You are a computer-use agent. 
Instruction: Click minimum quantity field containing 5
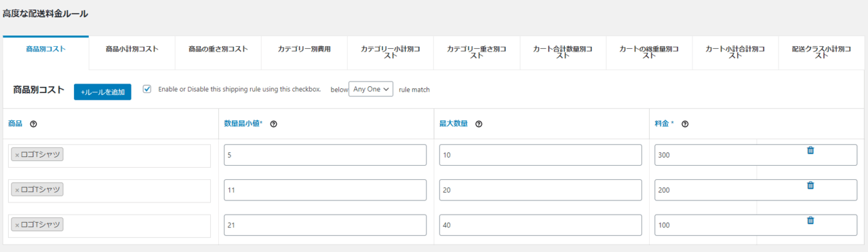pyautogui.click(x=325, y=155)
